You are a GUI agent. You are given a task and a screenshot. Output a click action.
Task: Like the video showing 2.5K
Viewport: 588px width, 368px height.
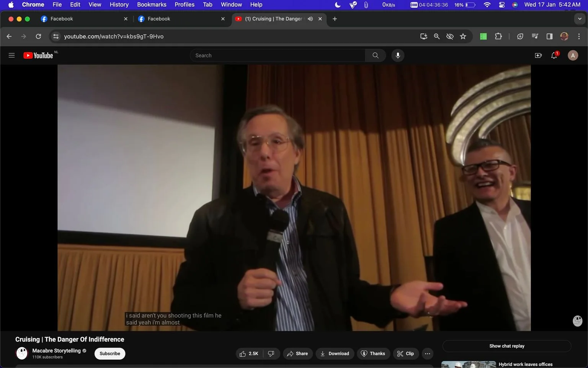249,353
